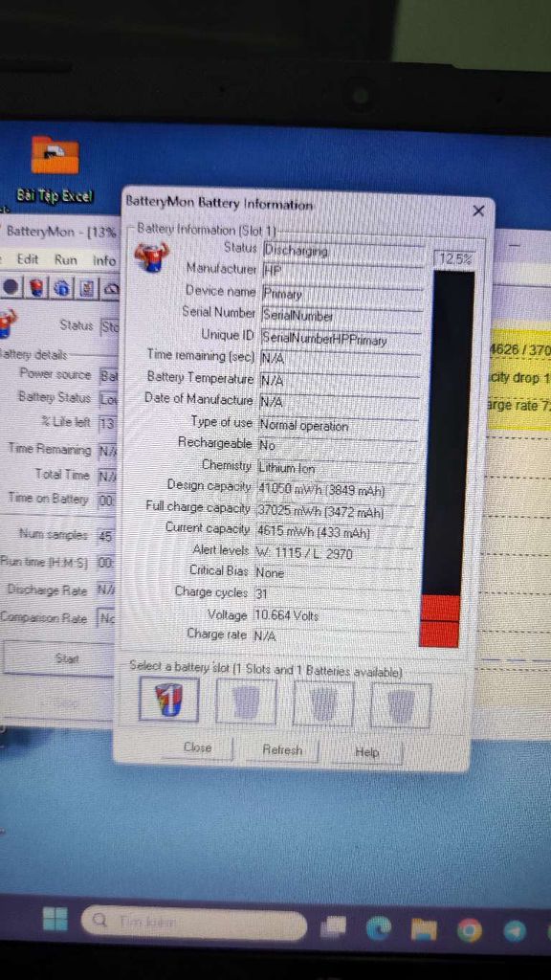Open Task View on the taskbar
Screen dimensions: 551x980
[x=335, y=927]
